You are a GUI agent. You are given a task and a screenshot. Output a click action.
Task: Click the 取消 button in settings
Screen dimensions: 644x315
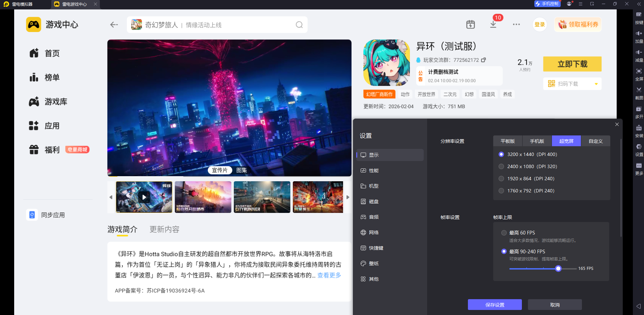(x=555, y=305)
